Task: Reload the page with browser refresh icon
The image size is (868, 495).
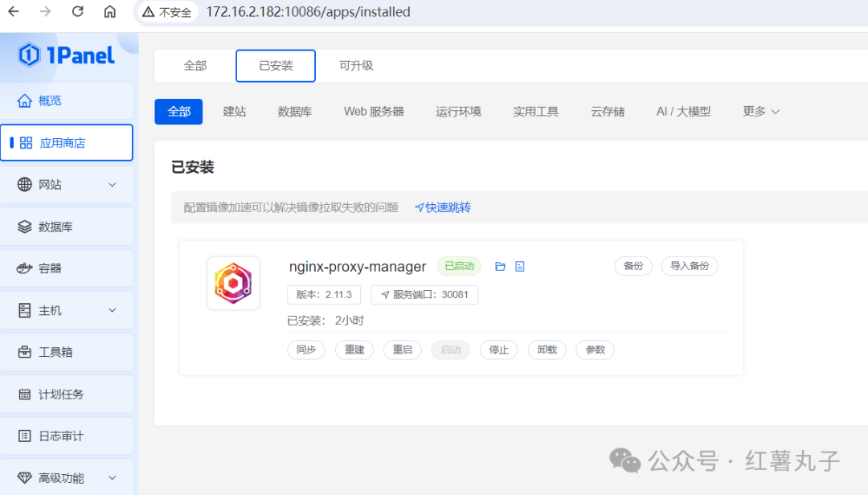Action: [x=77, y=12]
